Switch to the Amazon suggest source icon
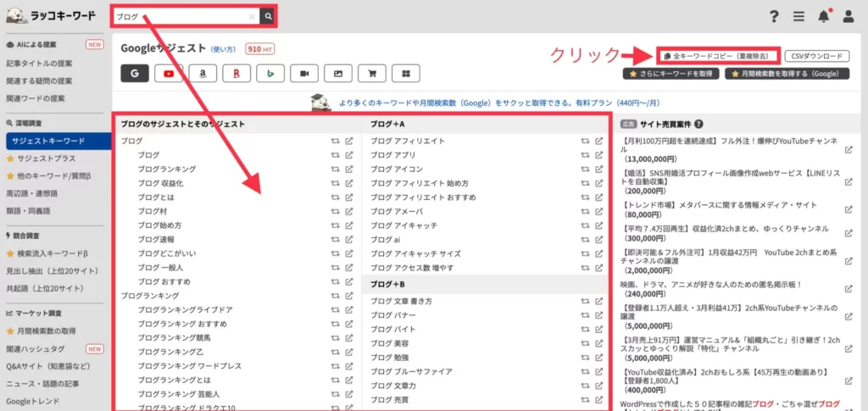Screen dimensions: 868x411 (203, 73)
